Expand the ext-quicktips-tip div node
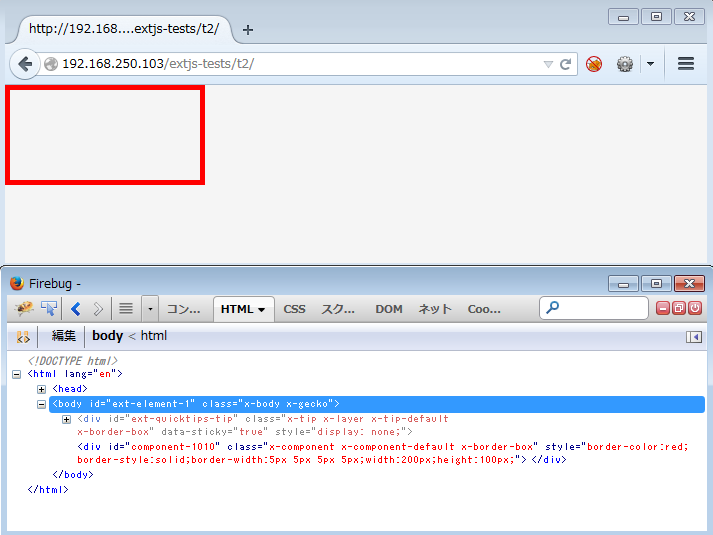This screenshot has height=535, width=713. click(66, 419)
